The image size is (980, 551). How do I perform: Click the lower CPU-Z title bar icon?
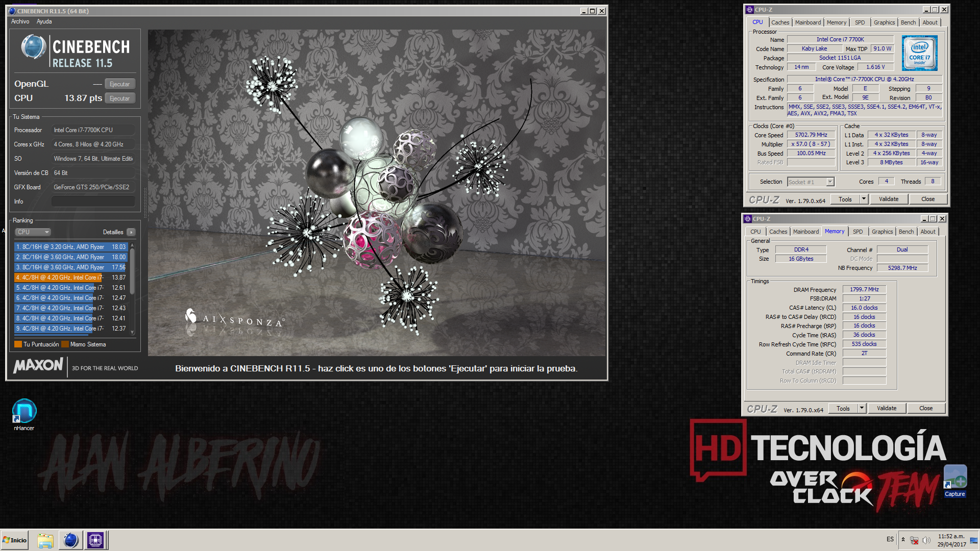tap(748, 219)
